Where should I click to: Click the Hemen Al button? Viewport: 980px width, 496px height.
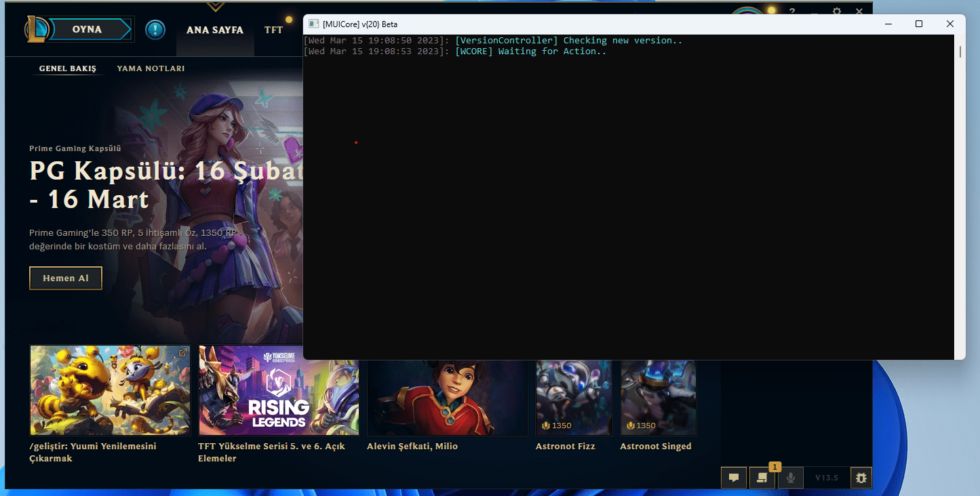[66, 278]
